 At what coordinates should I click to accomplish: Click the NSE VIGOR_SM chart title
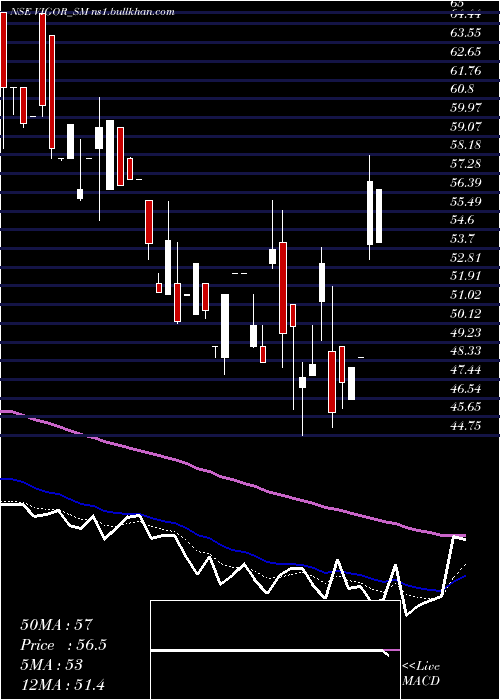(91, 12)
